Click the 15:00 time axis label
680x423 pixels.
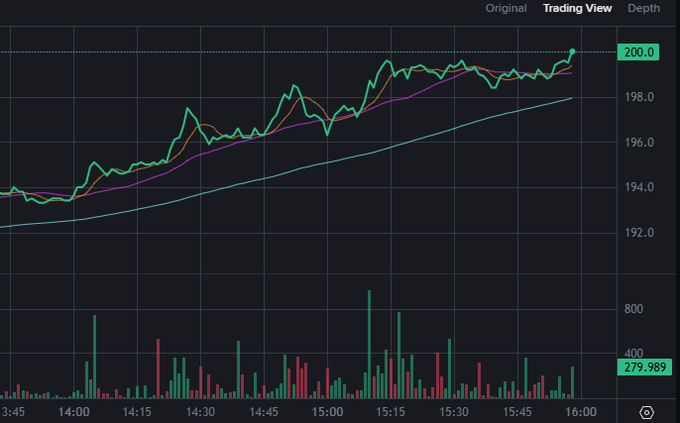[327, 412]
